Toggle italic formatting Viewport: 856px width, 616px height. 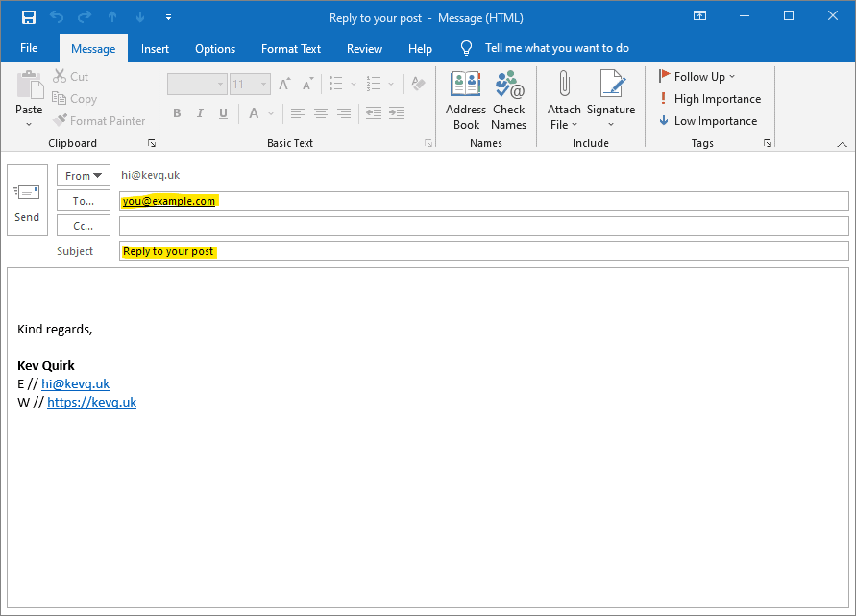coord(200,113)
